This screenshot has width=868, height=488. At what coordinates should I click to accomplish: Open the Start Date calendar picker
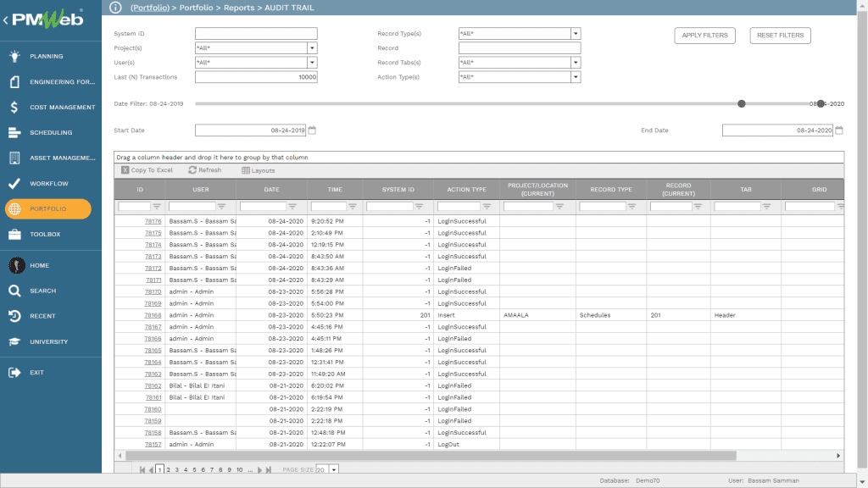(x=312, y=130)
